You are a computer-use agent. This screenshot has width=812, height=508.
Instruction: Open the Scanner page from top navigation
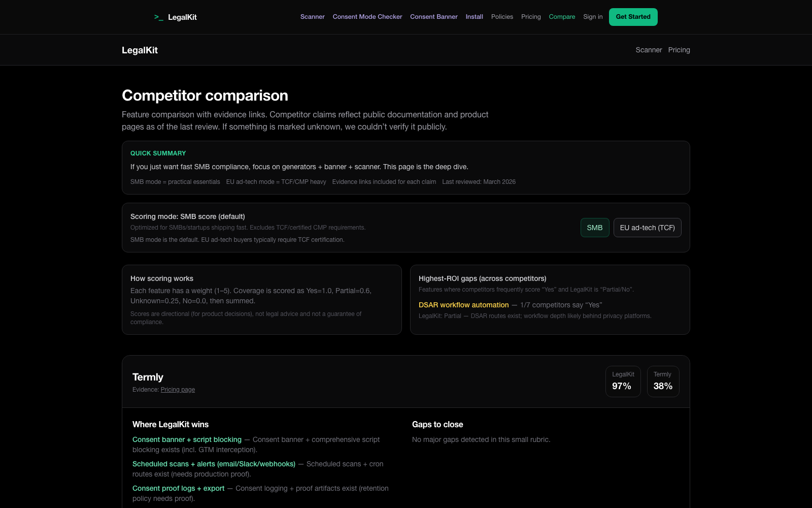pyautogui.click(x=312, y=17)
